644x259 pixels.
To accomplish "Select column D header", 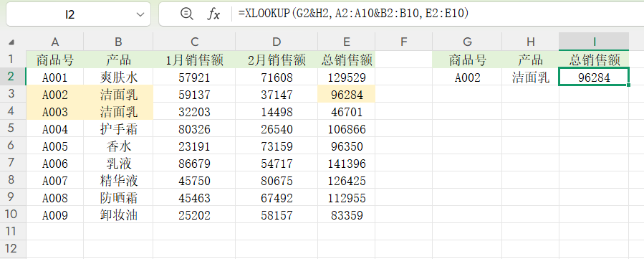I will tap(277, 42).
